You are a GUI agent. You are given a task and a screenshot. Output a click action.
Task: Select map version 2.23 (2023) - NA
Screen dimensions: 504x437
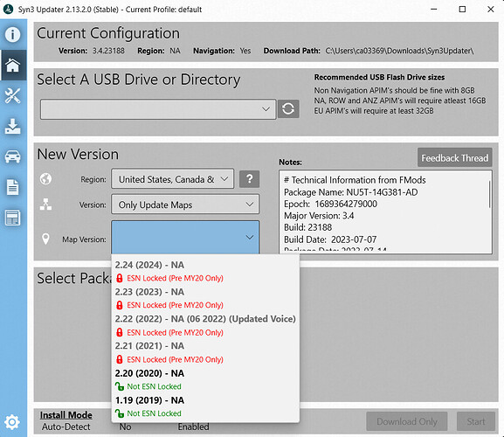coord(205,298)
